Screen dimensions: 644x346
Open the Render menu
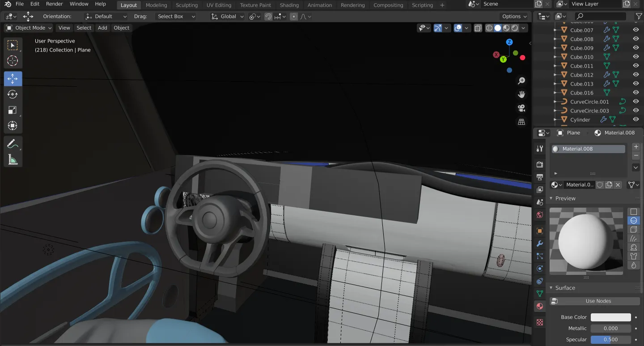pos(55,4)
